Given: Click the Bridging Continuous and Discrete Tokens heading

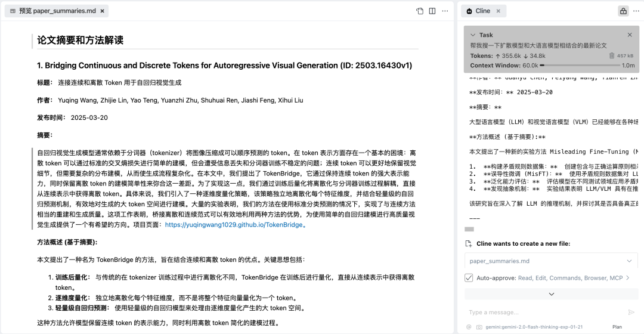Looking at the screenshot, I should pos(224,66).
